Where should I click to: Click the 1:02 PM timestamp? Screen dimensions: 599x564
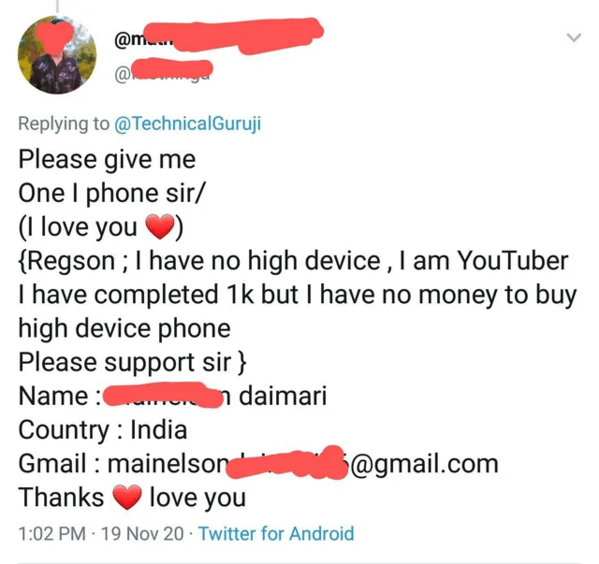[52, 534]
